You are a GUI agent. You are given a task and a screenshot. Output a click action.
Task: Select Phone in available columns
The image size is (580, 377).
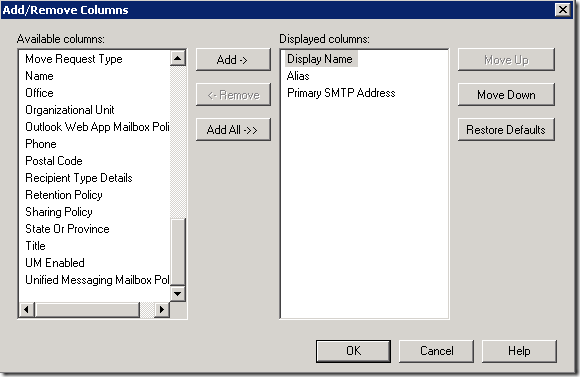coord(41,144)
